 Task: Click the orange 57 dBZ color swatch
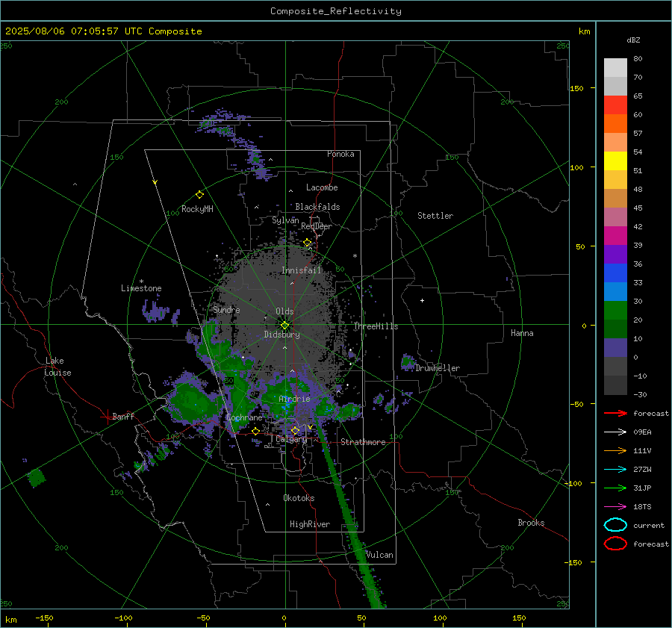point(615,124)
